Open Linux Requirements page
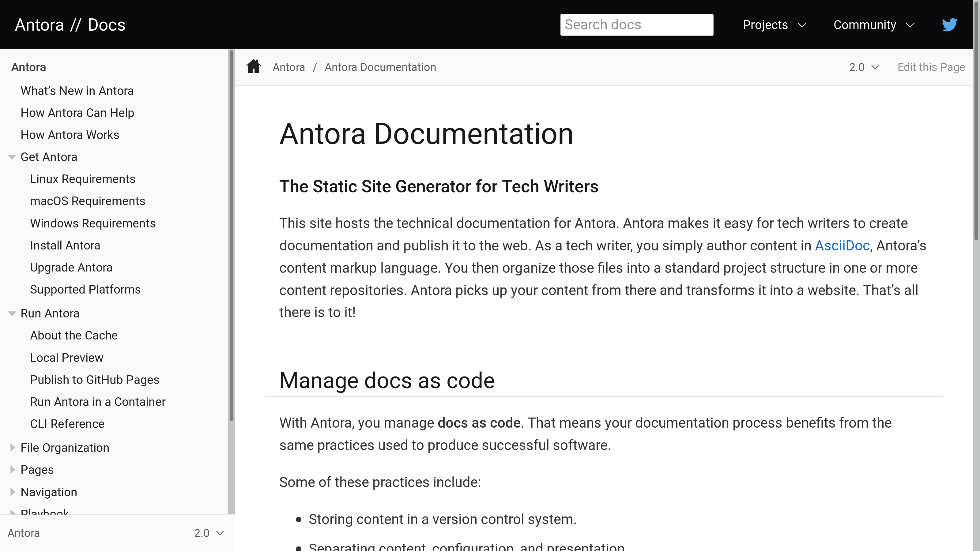The height and width of the screenshot is (551, 980). click(x=83, y=179)
